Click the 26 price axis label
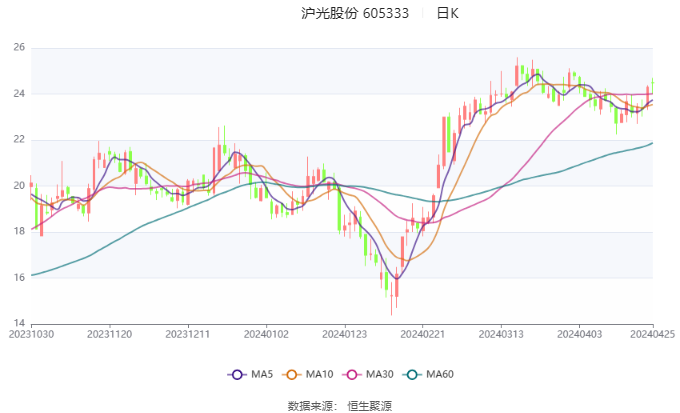Viewport: 680px width, 413px height. [x=18, y=47]
